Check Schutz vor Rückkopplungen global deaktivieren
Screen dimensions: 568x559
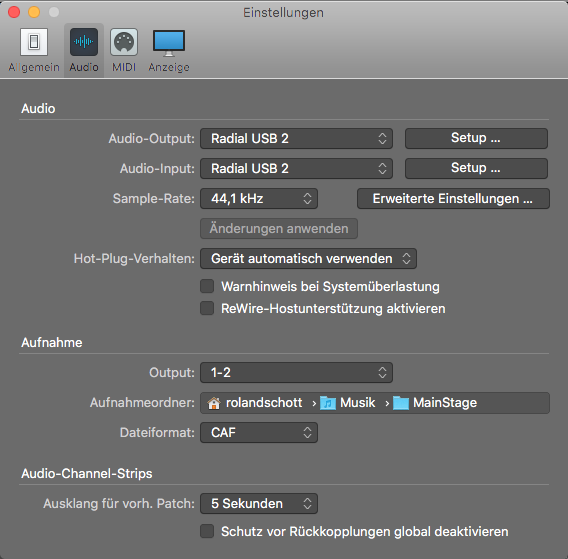[x=207, y=531]
